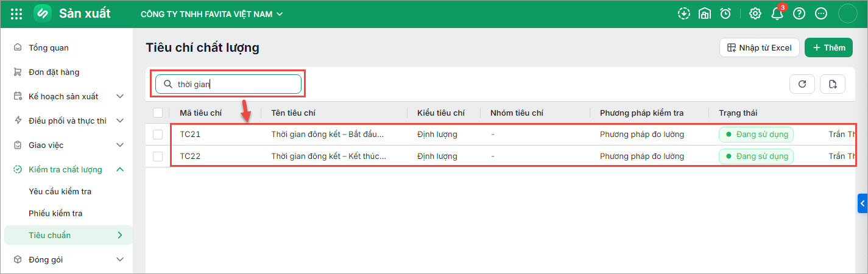Viewport: 868px width, 274px height.
Task: Expand Điều phối và thực thi chevron
Action: (120, 121)
